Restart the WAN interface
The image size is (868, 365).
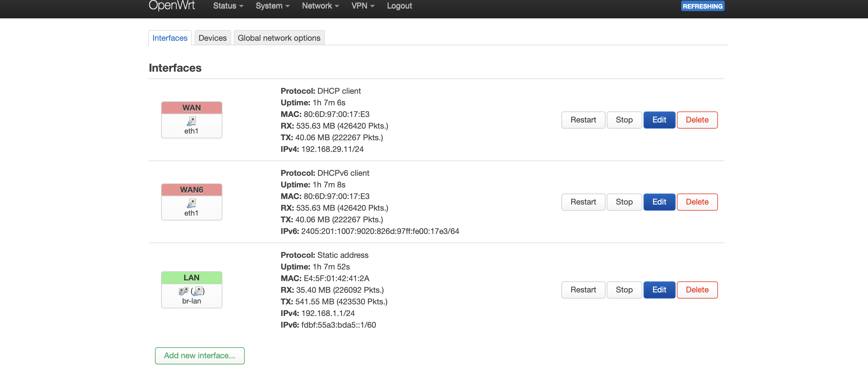[x=583, y=120]
